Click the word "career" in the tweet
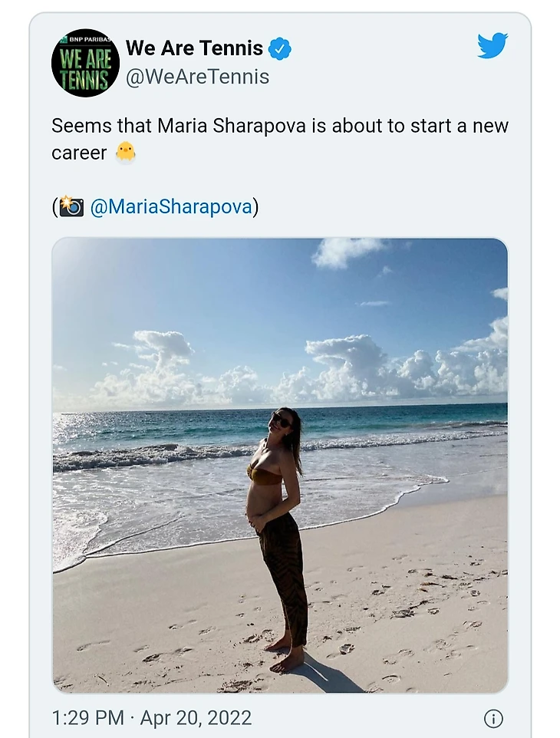Viewport: 560px width, 738px height. tap(79, 153)
